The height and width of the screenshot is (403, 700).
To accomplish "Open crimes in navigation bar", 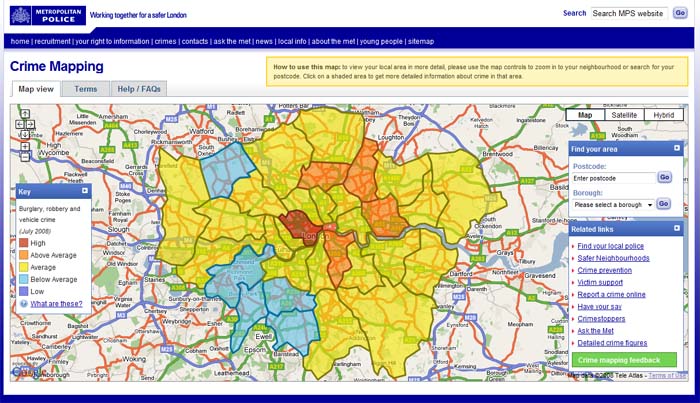I will click(165, 42).
